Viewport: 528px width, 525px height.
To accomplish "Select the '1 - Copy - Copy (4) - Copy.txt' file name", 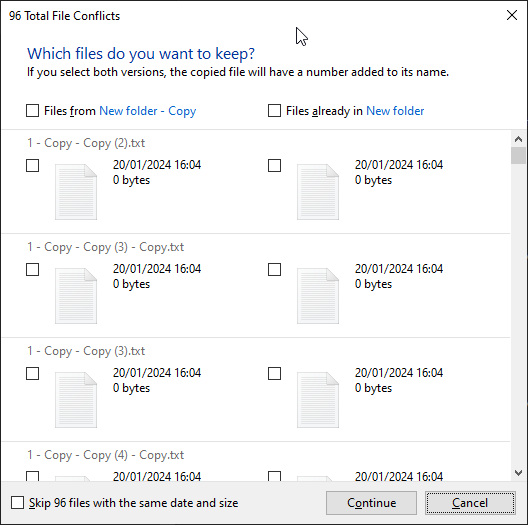I will pos(105,455).
